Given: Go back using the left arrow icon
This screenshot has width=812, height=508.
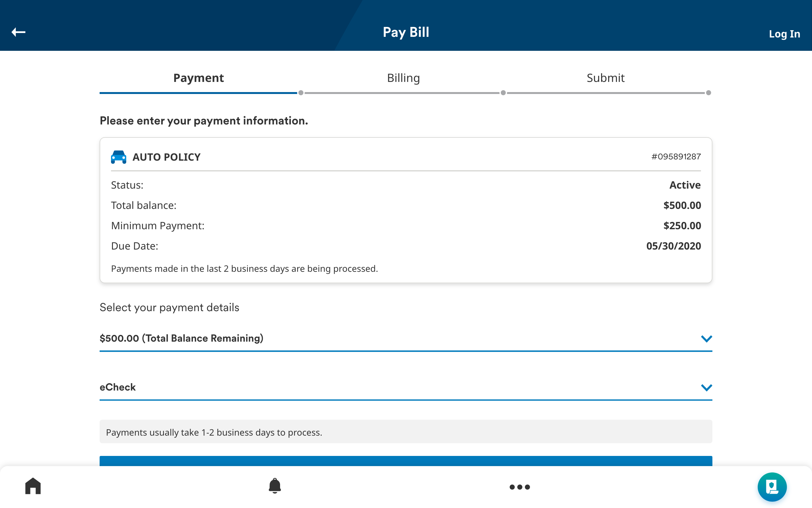Looking at the screenshot, I should (18, 32).
